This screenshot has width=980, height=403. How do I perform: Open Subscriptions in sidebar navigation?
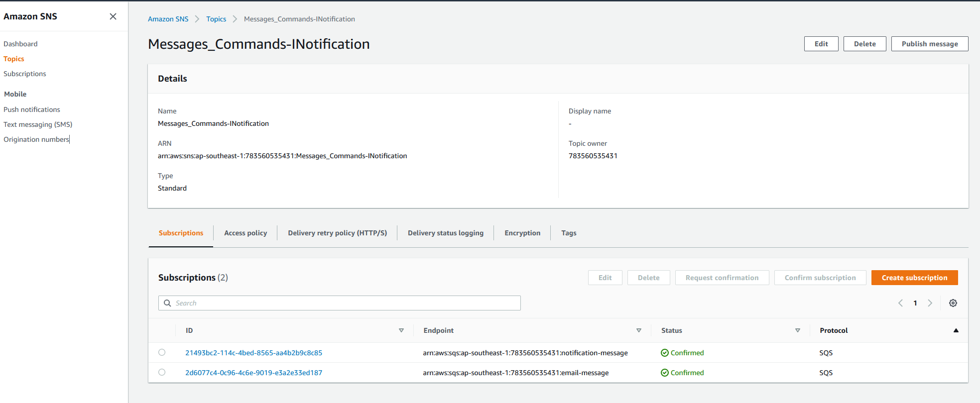(25, 74)
